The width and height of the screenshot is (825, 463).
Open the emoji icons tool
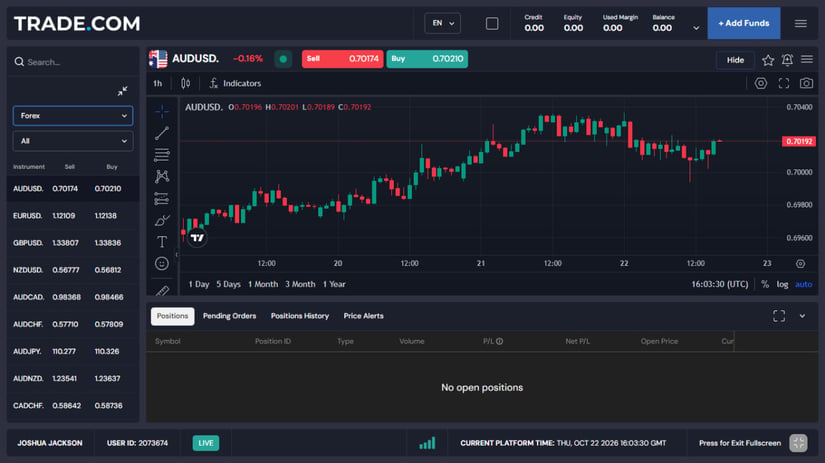click(x=162, y=264)
